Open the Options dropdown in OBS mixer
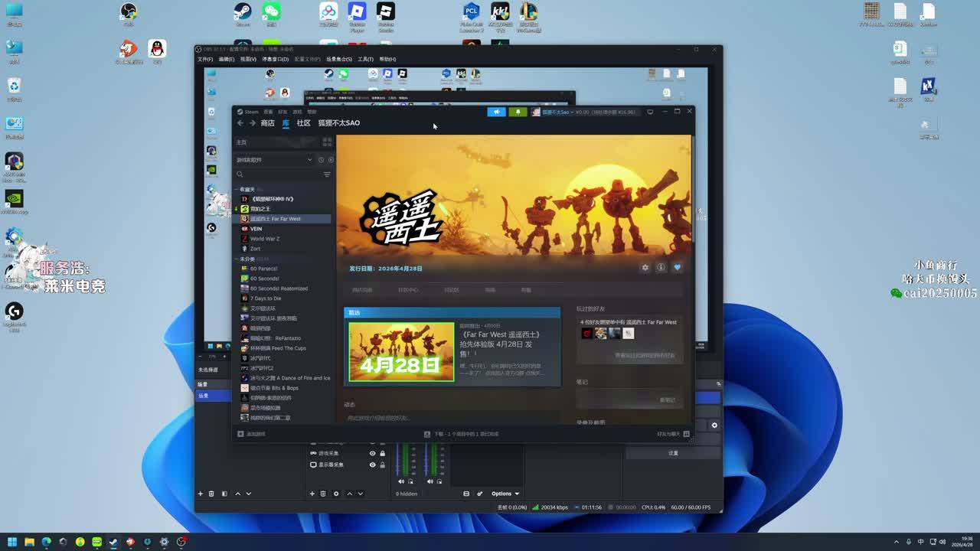The width and height of the screenshot is (980, 551). pyautogui.click(x=505, y=494)
